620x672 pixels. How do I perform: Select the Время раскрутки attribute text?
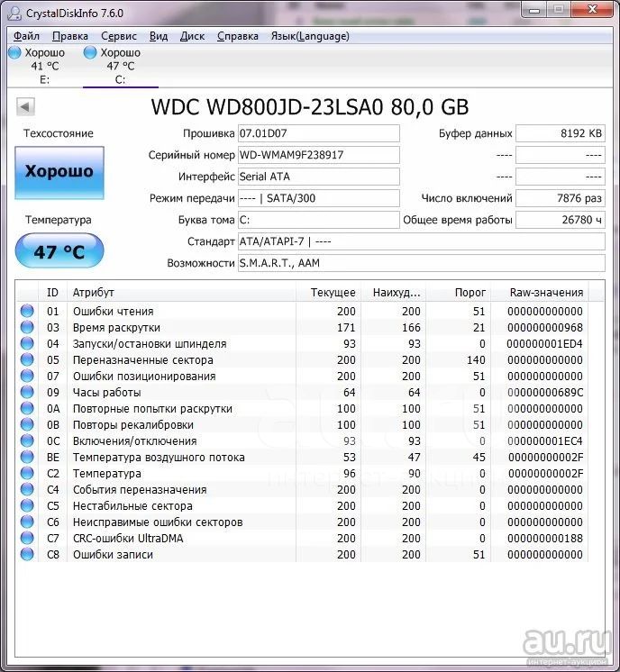point(116,327)
